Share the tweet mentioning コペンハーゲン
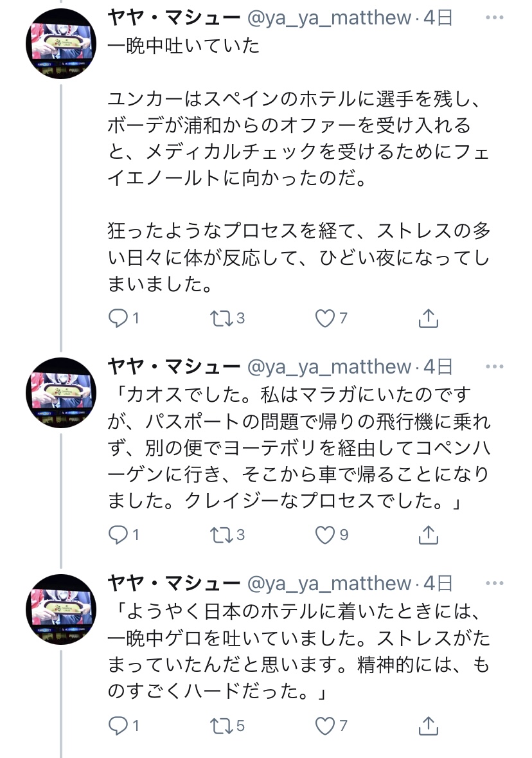 [428, 534]
